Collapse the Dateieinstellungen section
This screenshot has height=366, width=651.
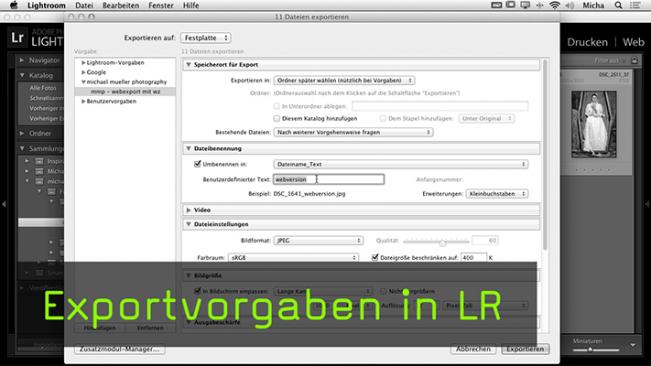click(188, 224)
